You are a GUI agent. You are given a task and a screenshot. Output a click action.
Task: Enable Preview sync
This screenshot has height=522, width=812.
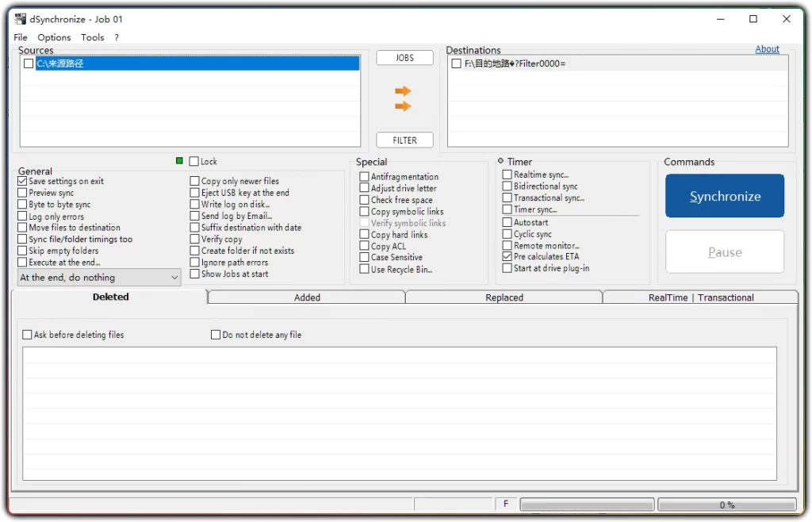pyautogui.click(x=21, y=192)
